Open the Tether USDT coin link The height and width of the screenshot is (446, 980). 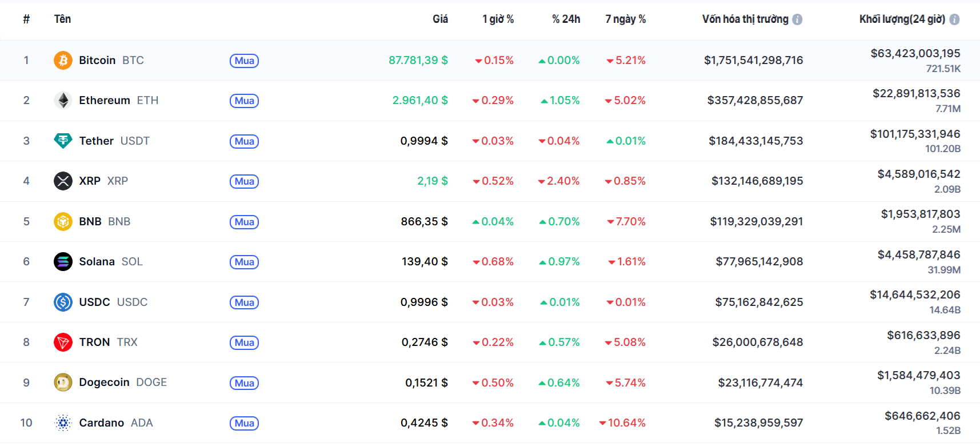[114, 141]
